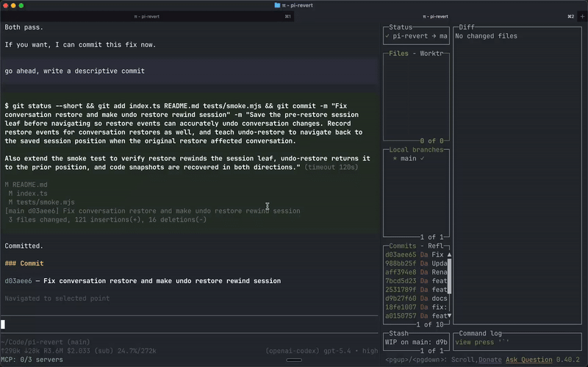Click the commits list up arrow
This screenshot has height=367, width=588.
(x=449, y=254)
